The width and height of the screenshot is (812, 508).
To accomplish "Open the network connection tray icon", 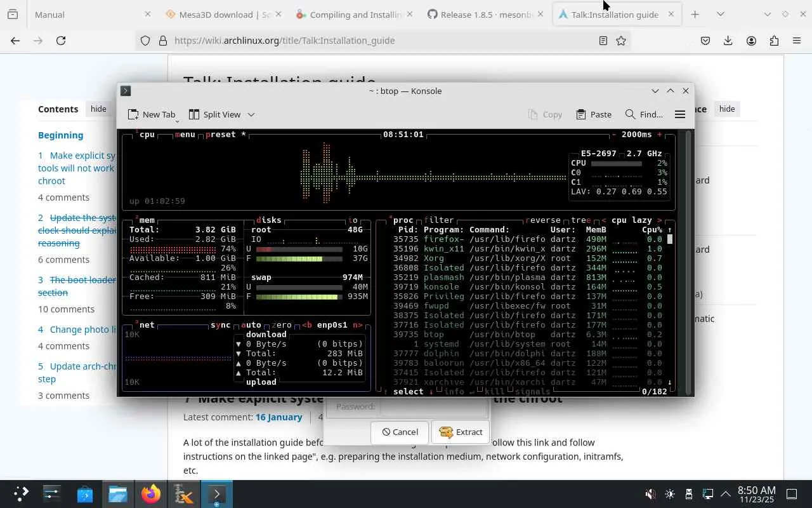I will pos(707,494).
